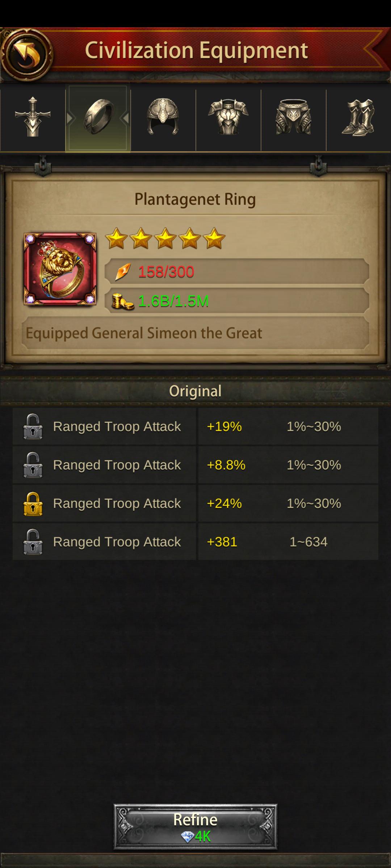
Task: Open the helmet equipment slot
Action: (163, 118)
